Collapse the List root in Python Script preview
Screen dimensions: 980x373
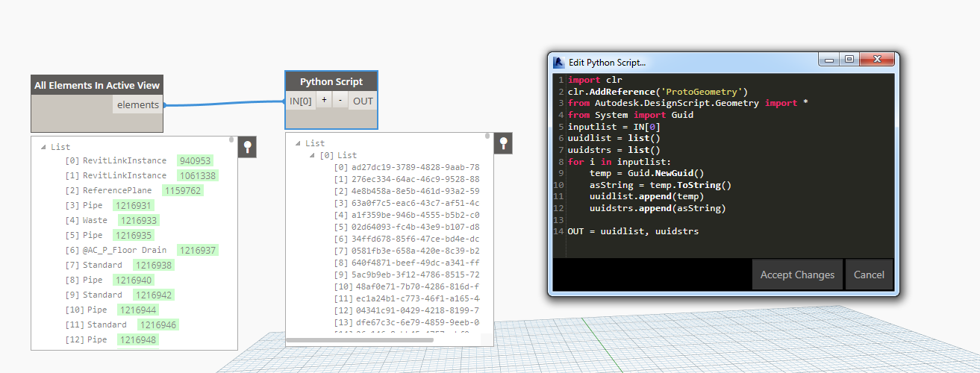pyautogui.click(x=299, y=143)
